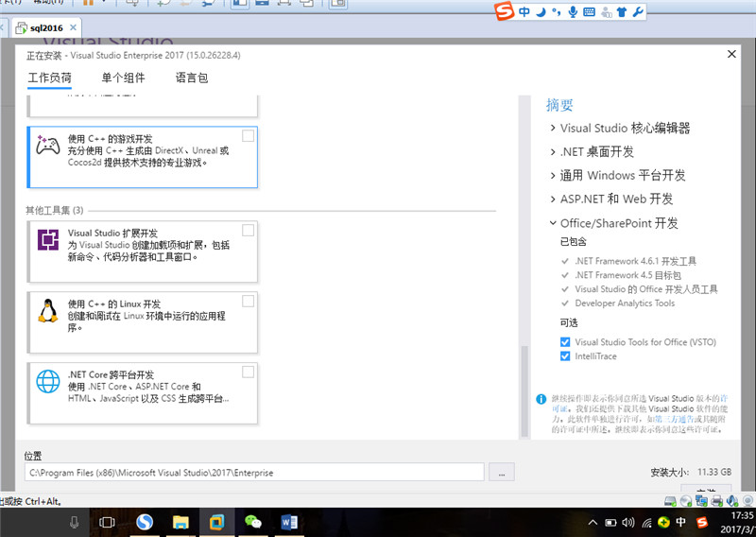Toggle Chinese mode on the Sogou floating bar
Image resolution: width=756 pixels, height=537 pixels.
[x=524, y=11]
